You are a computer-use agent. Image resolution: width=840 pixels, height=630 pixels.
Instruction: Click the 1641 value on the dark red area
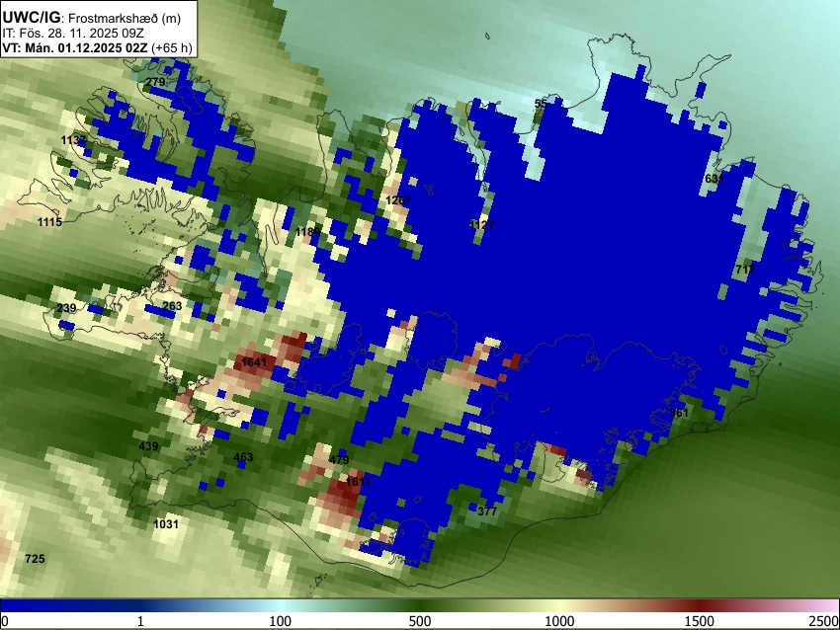[x=254, y=361]
